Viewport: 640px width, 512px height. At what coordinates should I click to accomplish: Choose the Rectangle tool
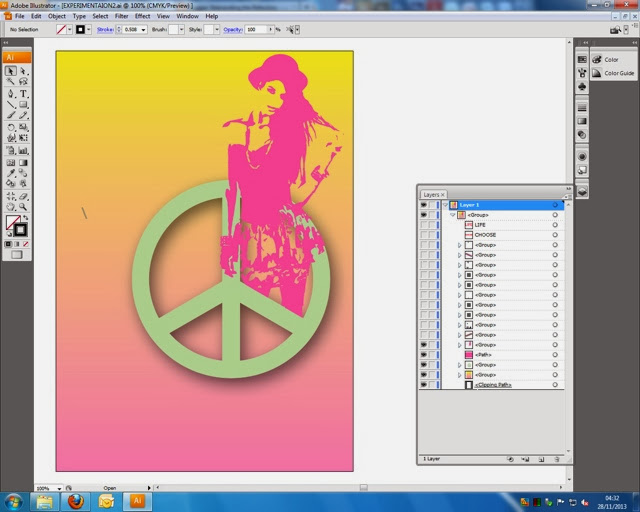[23, 105]
